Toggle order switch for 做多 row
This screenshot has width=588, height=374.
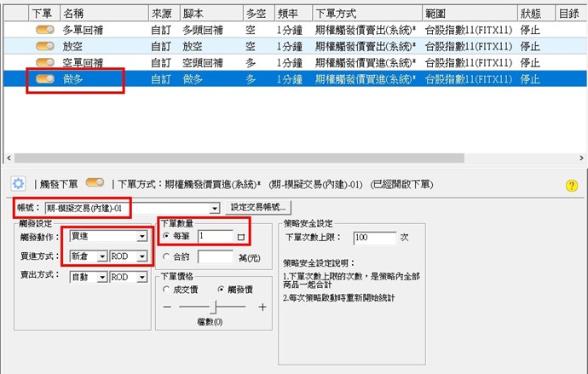[x=45, y=78]
